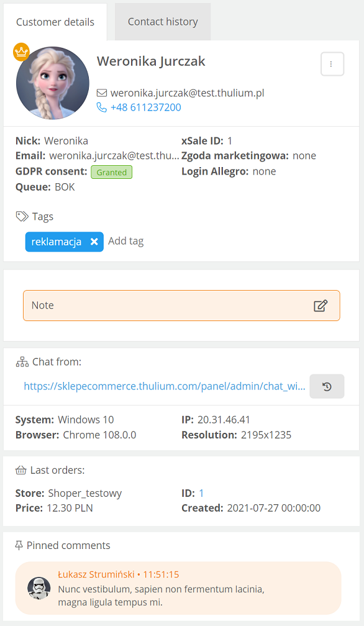Click the IP value 20.31.46.41
Screen dimensions: 364x626
224,420
